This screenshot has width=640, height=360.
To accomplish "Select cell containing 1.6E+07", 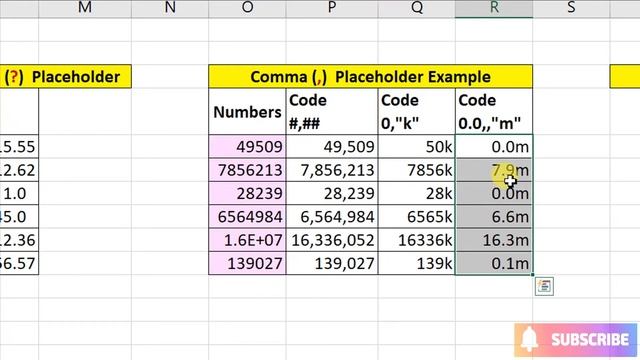I will click(x=247, y=240).
